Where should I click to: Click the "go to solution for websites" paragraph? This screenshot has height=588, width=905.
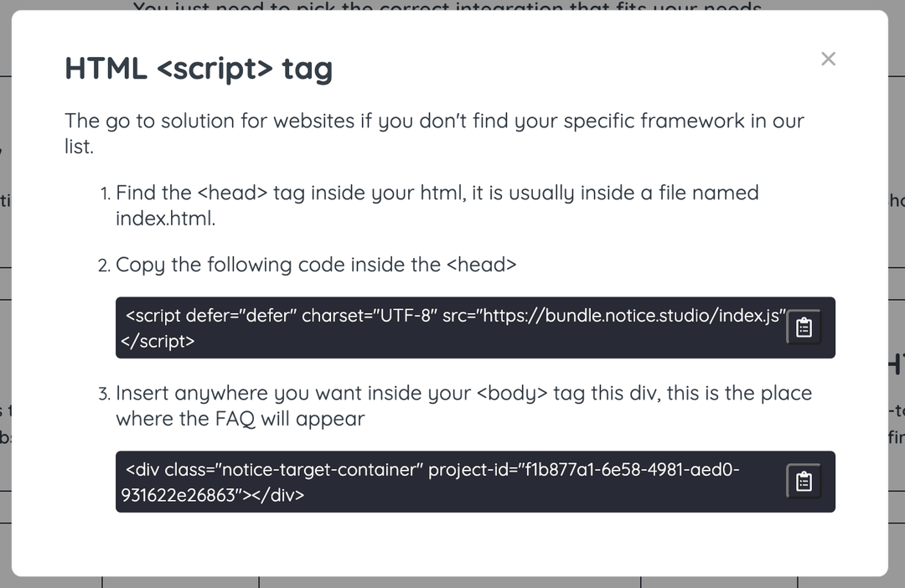(434, 133)
